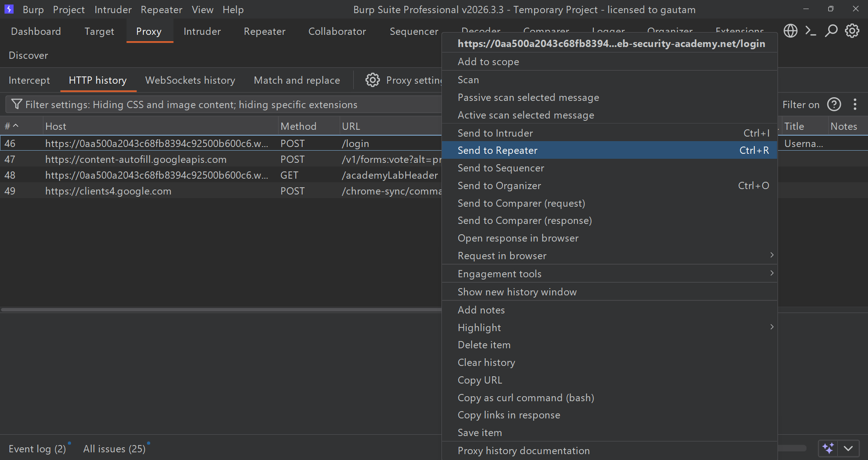Screen dimensions: 868x460
Task: Choose Passive scan selected message
Action: point(609,97)
